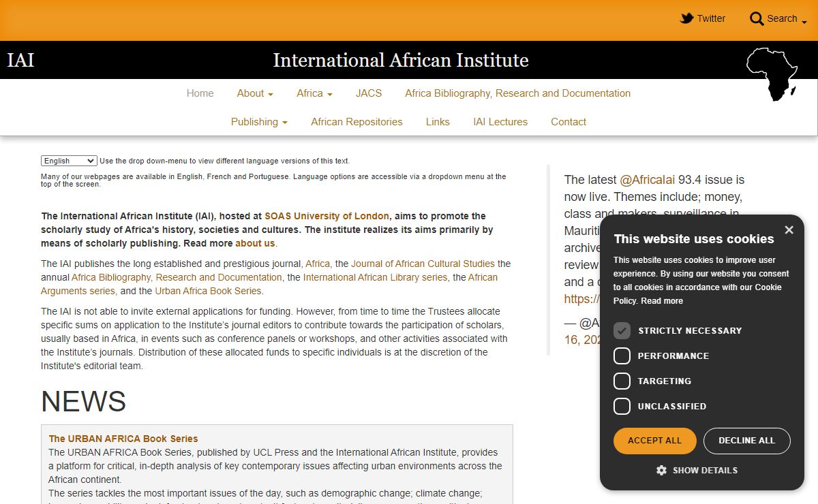Open the Links menu item

[x=438, y=122]
